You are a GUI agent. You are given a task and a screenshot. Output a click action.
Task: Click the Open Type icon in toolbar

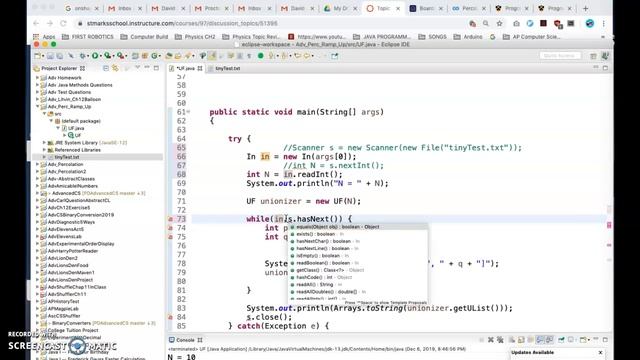click(169, 56)
